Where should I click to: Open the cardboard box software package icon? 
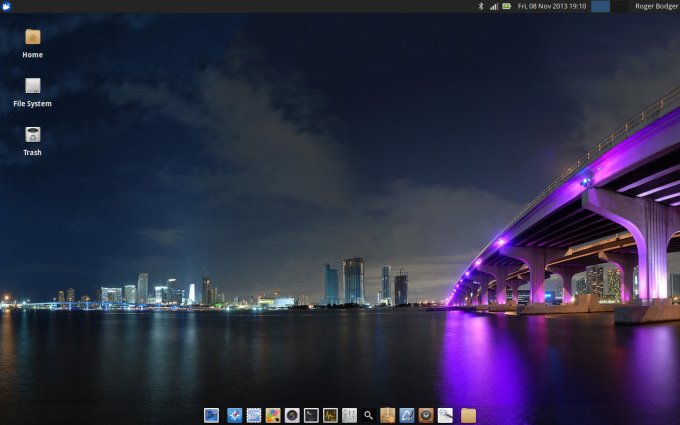387,415
